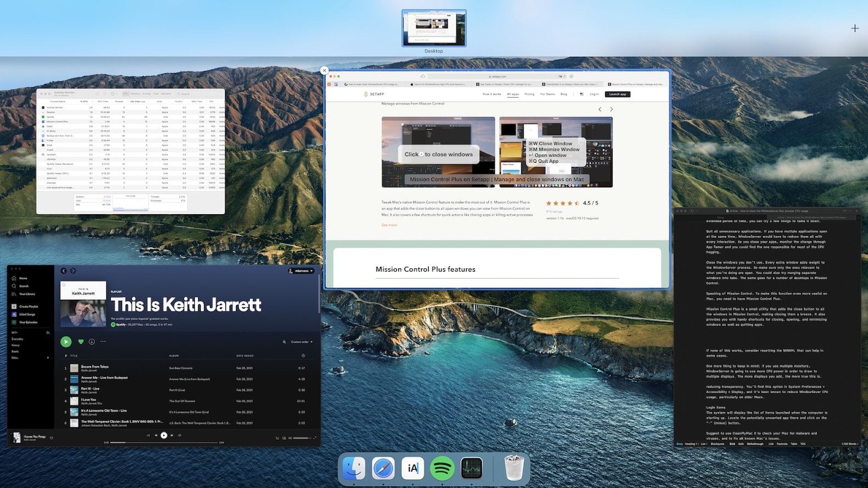Select track Encore From Tokyo

[94, 367]
